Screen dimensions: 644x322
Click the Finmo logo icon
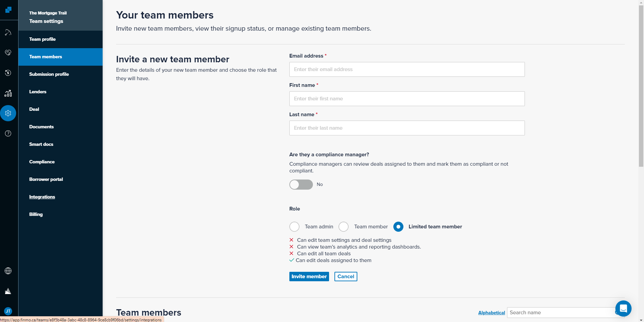pos(8,10)
